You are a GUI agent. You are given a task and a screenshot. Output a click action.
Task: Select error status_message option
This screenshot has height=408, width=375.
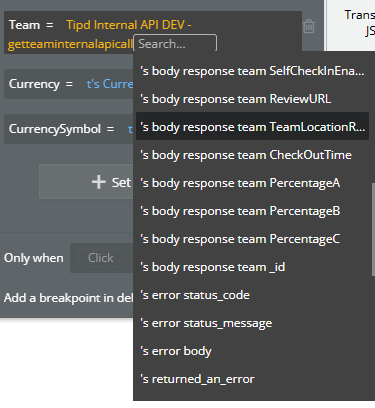point(252,323)
